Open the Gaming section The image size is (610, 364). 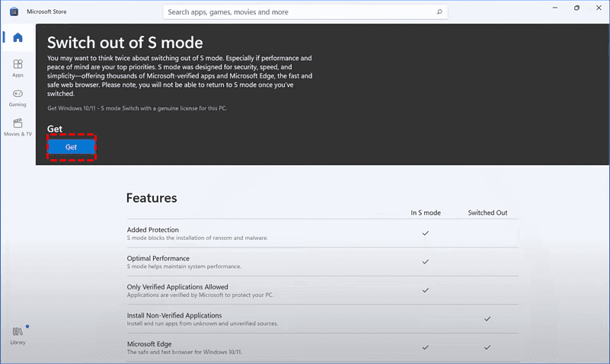pos(18,97)
